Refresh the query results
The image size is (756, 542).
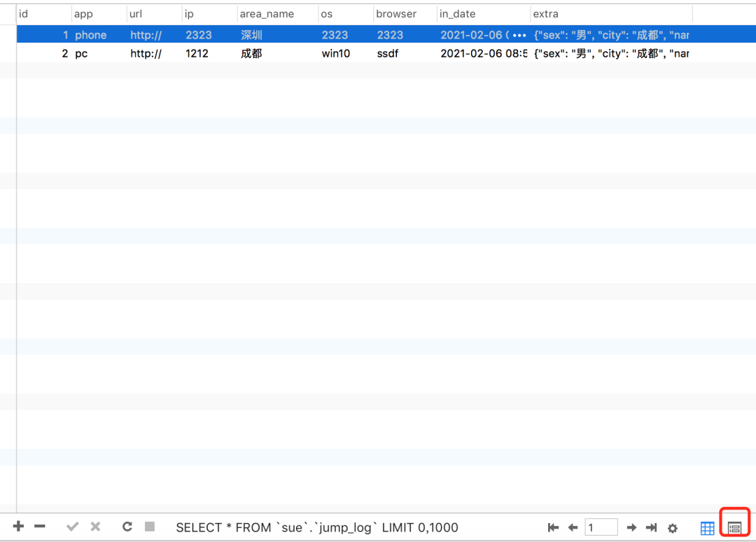127,527
